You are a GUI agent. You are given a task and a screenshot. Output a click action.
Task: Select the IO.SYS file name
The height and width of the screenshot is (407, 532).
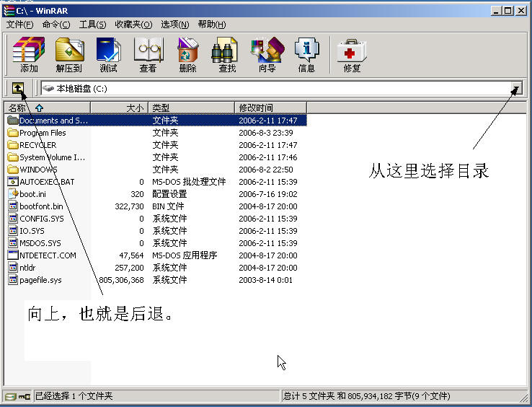click(x=32, y=231)
